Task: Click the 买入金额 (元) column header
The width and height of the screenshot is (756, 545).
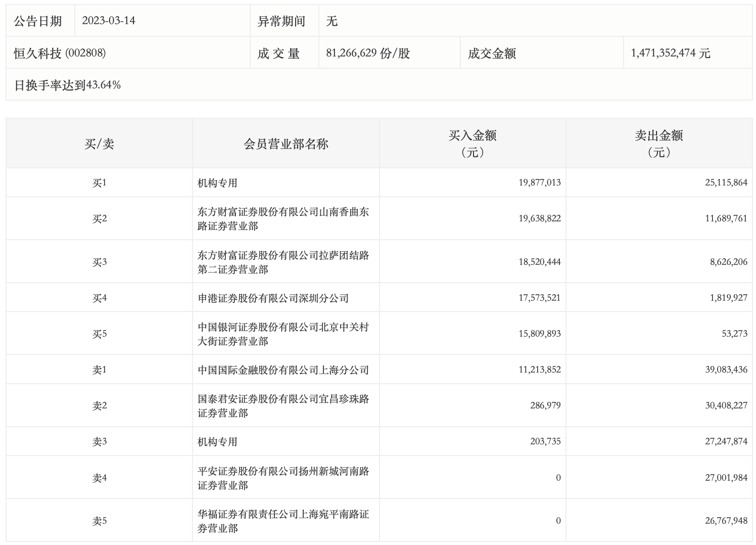Action: 472,144
